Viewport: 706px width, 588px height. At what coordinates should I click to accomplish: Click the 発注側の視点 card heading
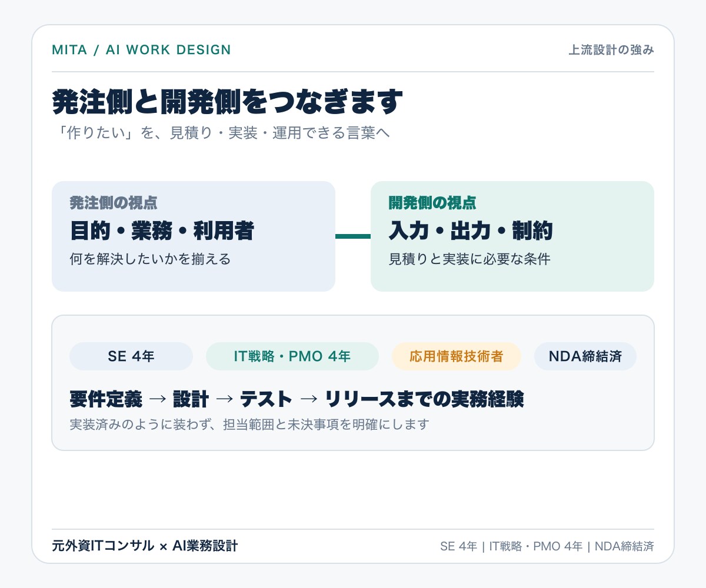[x=114, y=203]
